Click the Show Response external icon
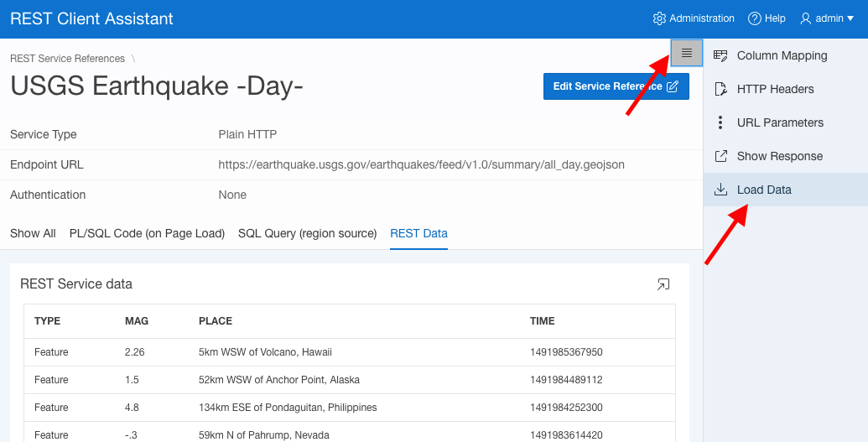 (x=720, y=156)
